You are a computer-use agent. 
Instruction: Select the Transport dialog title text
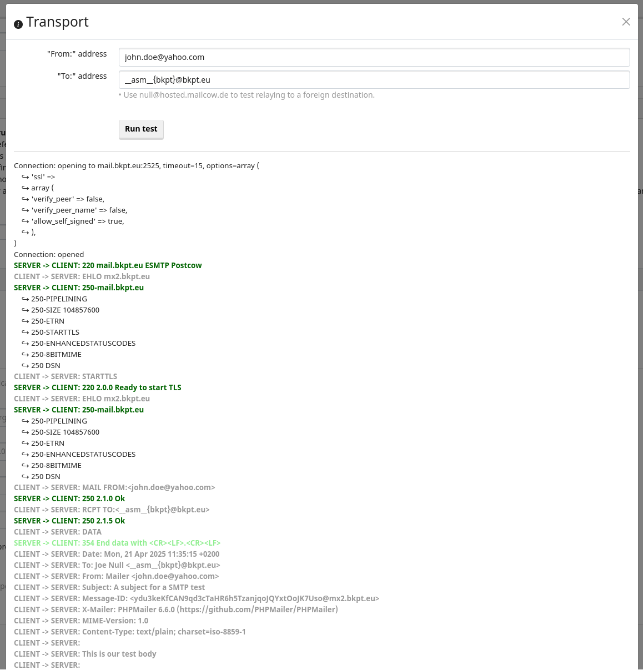click(58, 22)
